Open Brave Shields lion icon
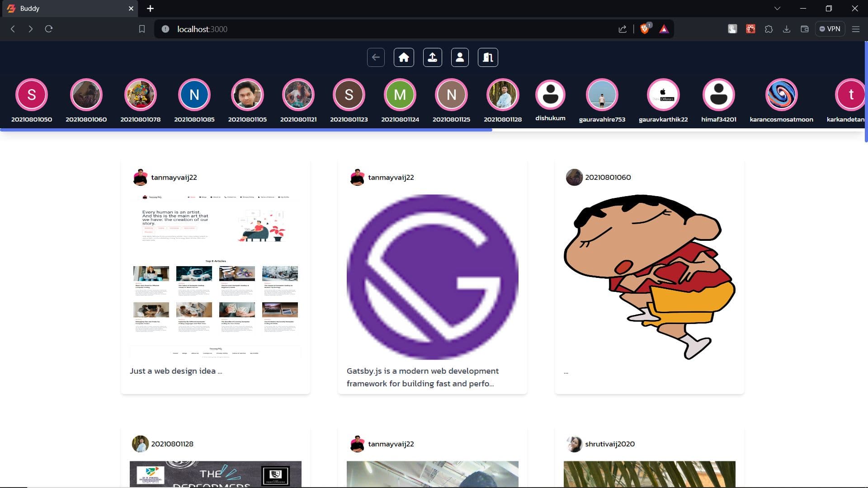This screenshot has height=488, width=868. point(645,28)
